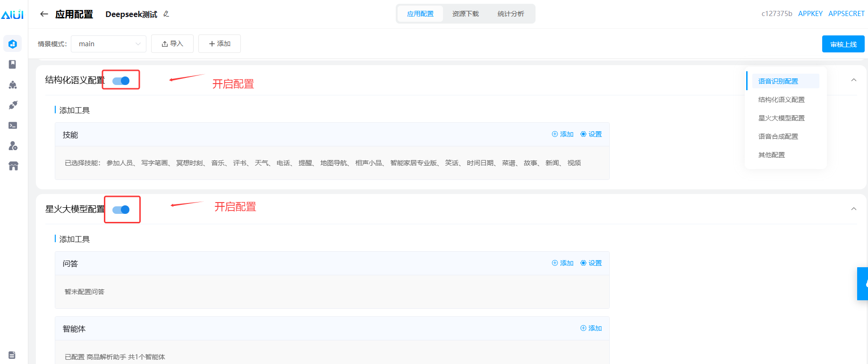Image resolution: width=868 pixels, height=364 pixels.
Task: Click the pencil icon to rename Deepseek测试
Action: pyautogui.click(x=166, y=14)
